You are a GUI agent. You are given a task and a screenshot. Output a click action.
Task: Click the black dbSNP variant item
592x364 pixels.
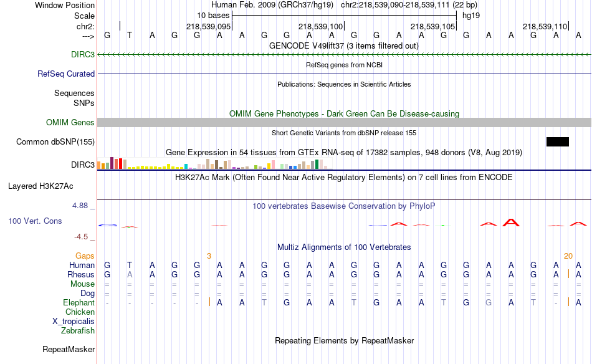558,141
